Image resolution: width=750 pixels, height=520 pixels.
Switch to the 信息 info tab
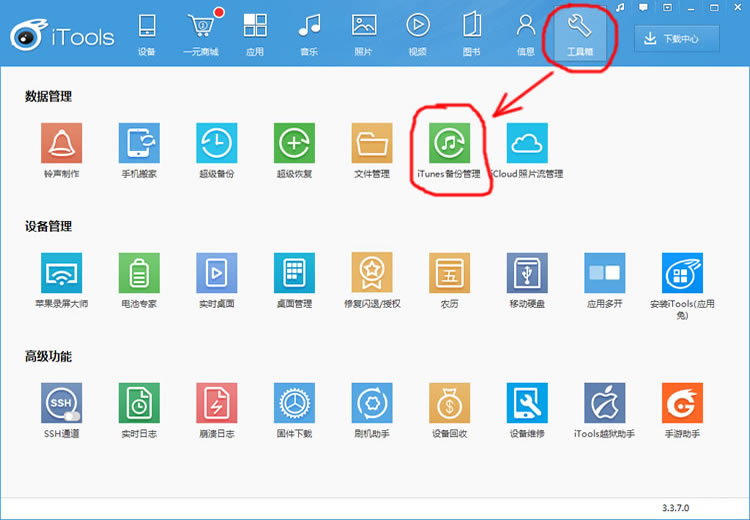(526, 34)
